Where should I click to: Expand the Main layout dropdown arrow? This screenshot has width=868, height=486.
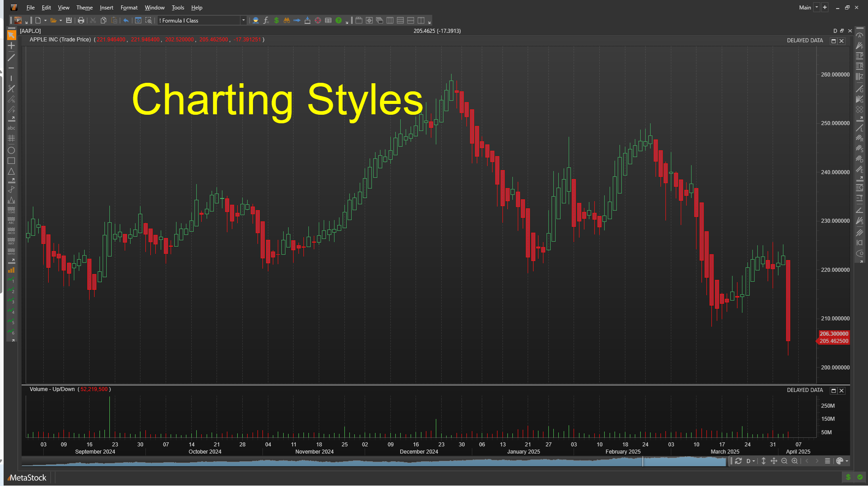pyautogui.click(x=816, y=7)
